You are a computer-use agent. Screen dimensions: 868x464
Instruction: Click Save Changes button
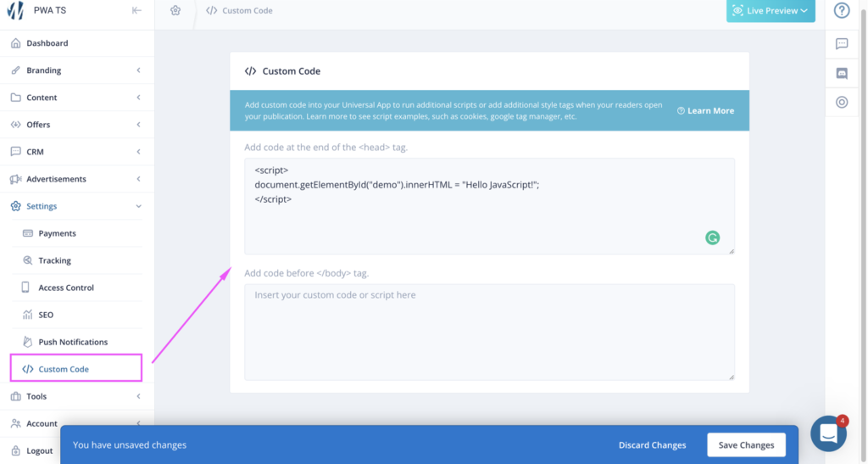tap(746, 444)
